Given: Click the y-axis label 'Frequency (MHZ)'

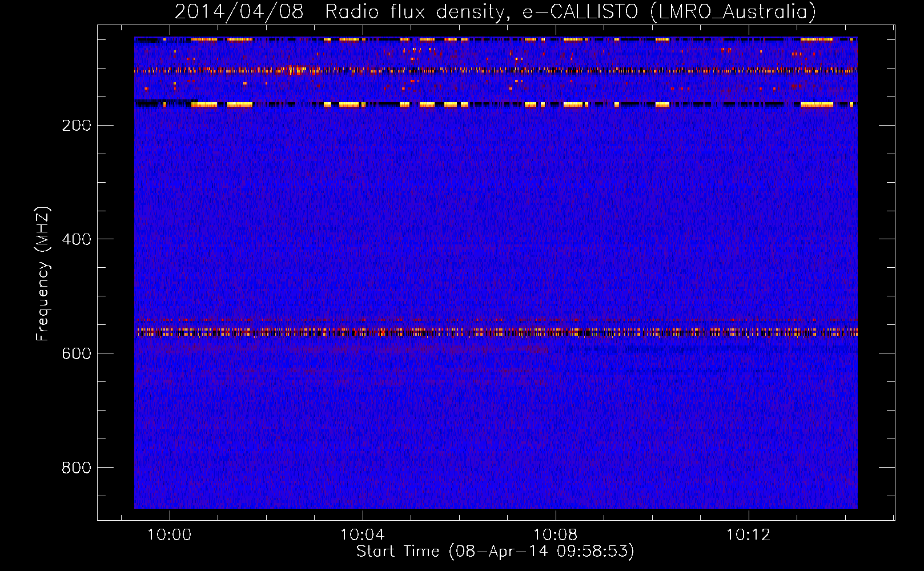Looking at the screenshot, I should (x=43, y=274).
